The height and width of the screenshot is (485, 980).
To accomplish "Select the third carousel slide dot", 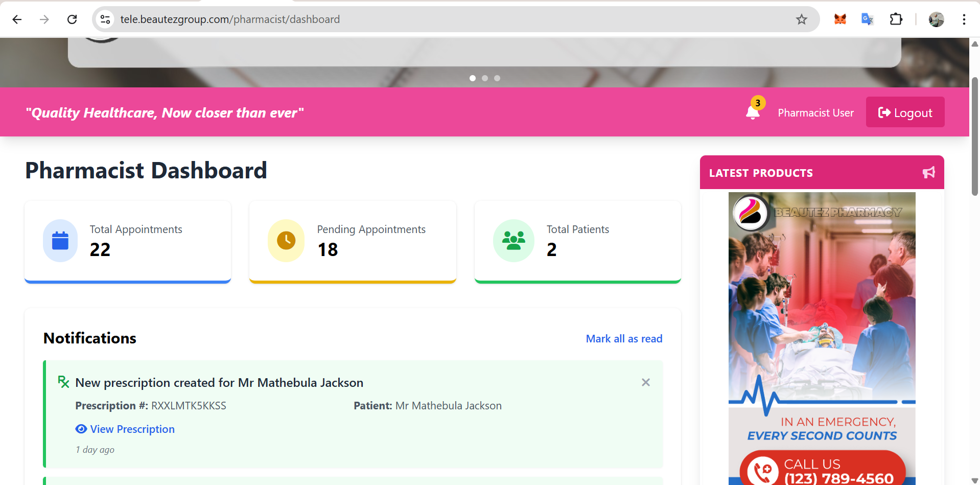I will (497, 78).
